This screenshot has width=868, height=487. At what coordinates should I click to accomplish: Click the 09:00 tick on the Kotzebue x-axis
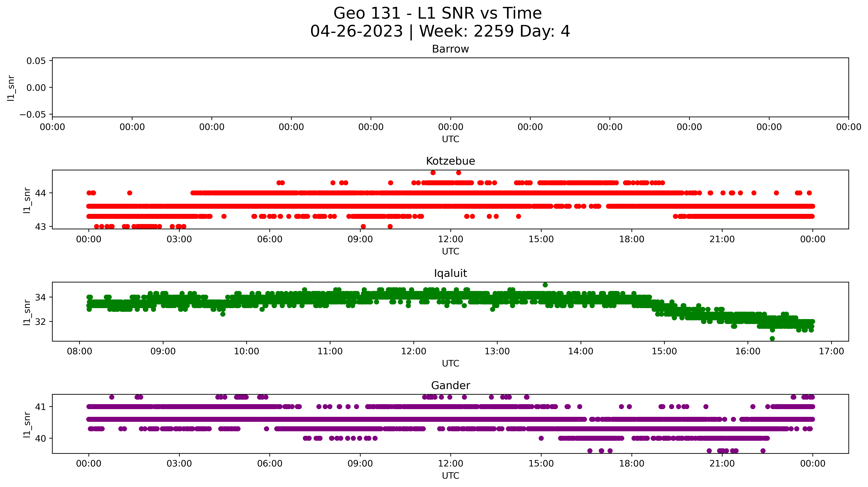click(x=360, y=239)
